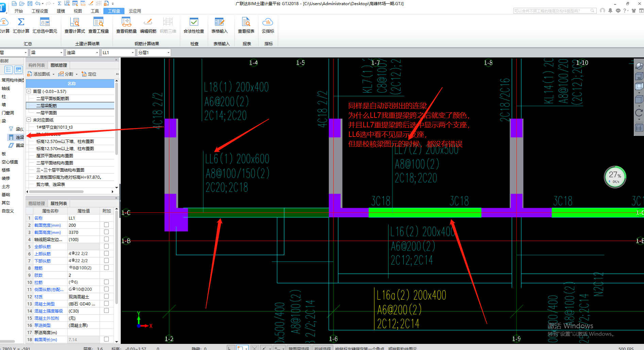The height and width of the screenshot is (350, 644).
Task: Switch navigation tree to list view icon
Action: coord(9,70)
